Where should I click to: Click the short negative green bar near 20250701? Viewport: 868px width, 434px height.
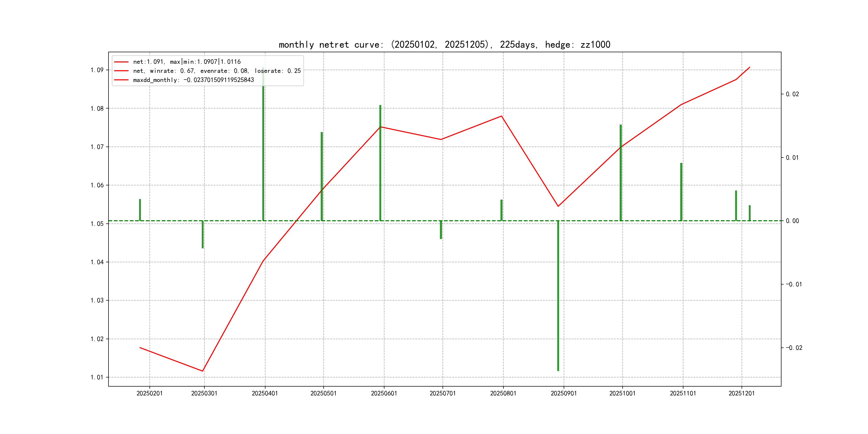441,230
